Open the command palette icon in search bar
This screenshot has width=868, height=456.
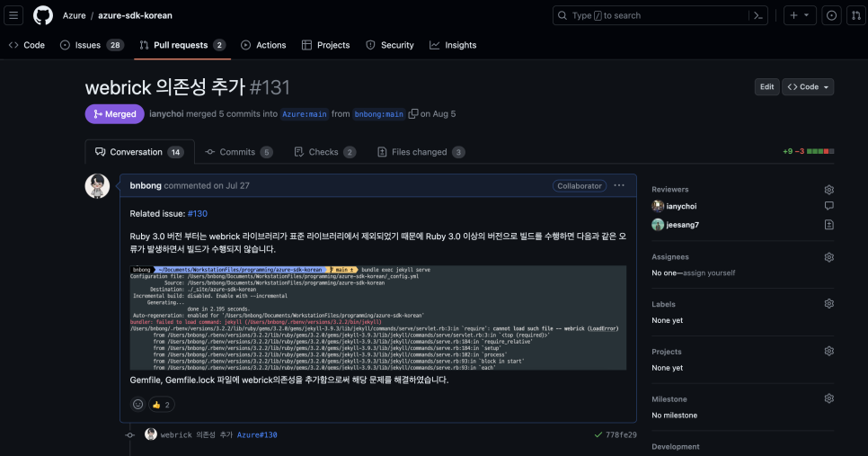[x=757, y=15]
